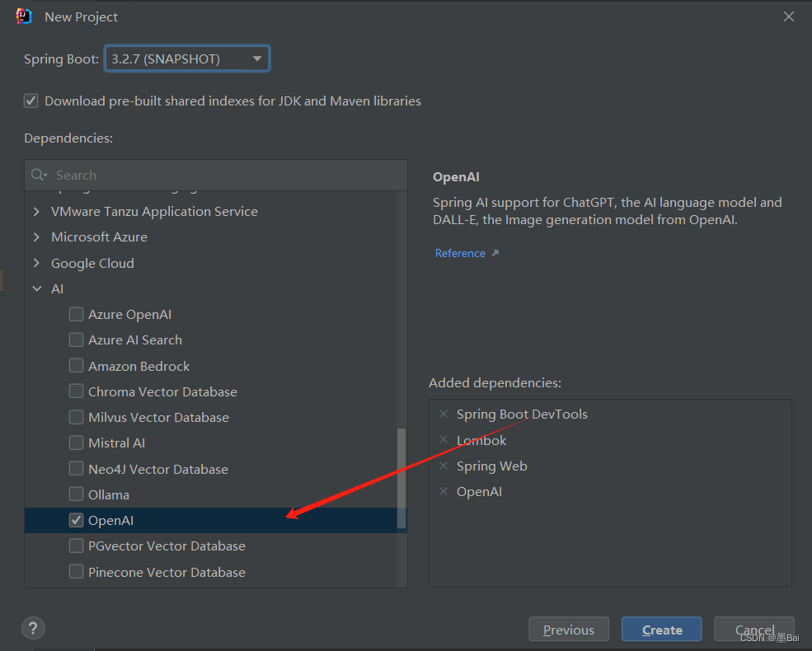The height and width of the screenshot is (651, 812).
Task: Expand VMware Tanzu Application Service group
Action: pos(36,211)
